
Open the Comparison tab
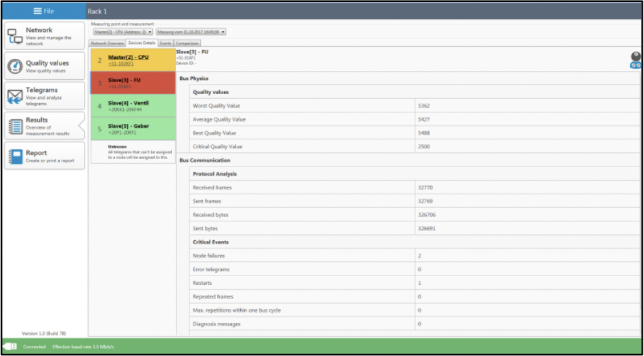(187, 43)
